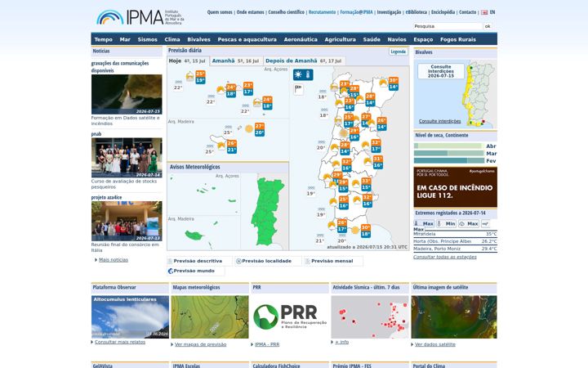
Task: Open the IPMA - PRR link
Action: pos(266,344)
